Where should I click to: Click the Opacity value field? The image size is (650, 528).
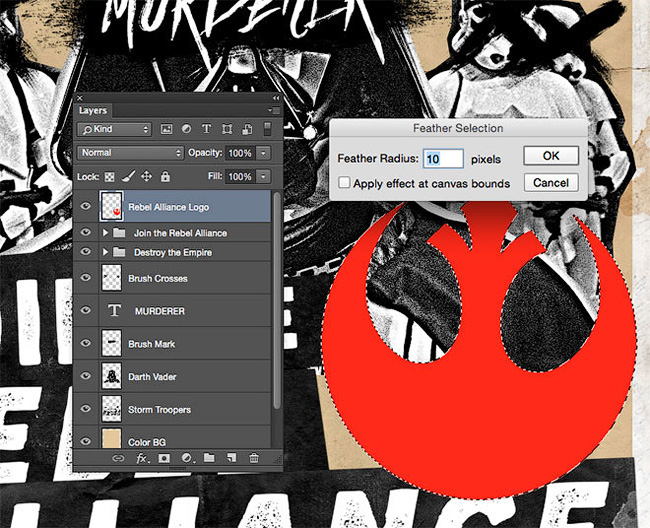[240, 153]
